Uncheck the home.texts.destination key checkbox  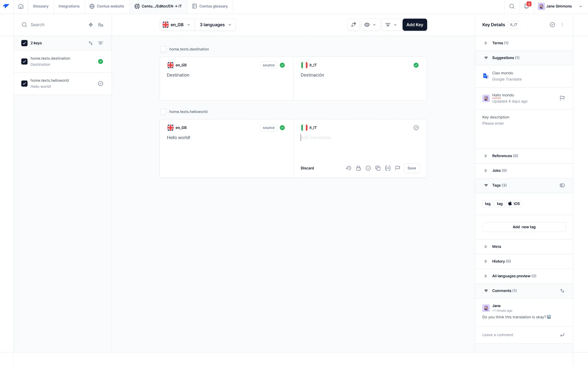24,61
